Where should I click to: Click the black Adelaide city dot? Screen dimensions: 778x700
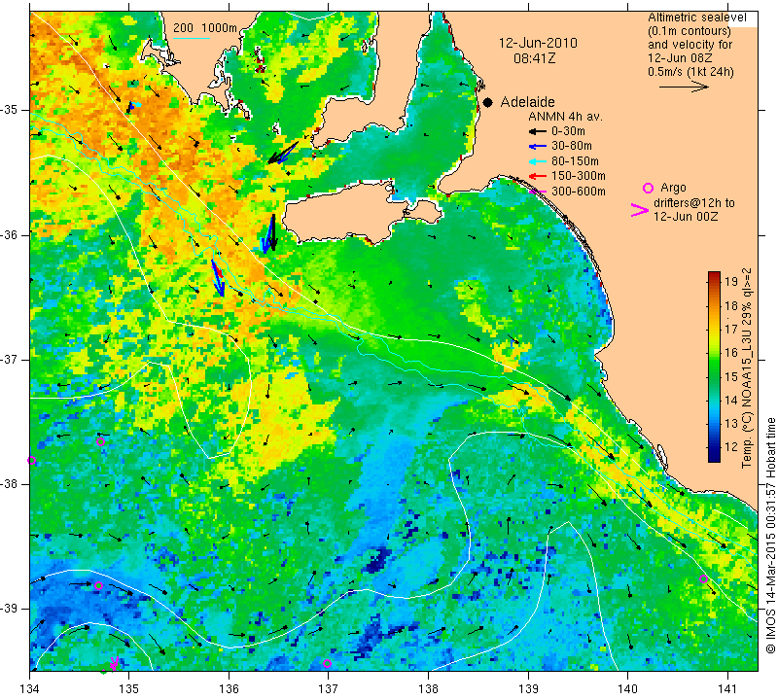[488, 102]
